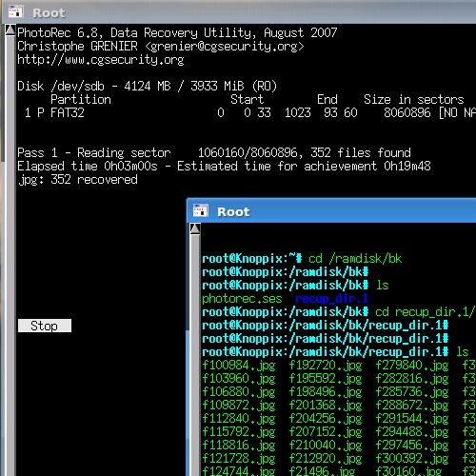Click file name f285736.jpg
This screenshot has height=476, width=476.
click(412, 392)
